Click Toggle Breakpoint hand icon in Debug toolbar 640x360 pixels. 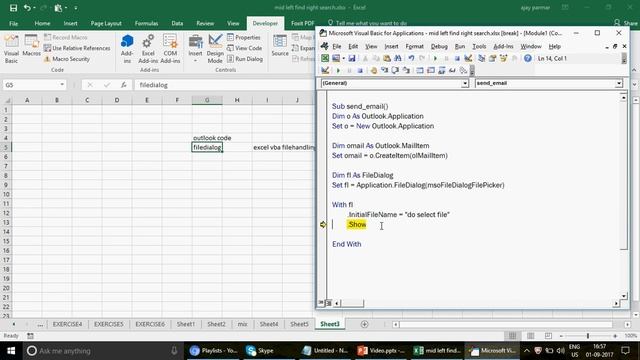click(x=373, y=71)
